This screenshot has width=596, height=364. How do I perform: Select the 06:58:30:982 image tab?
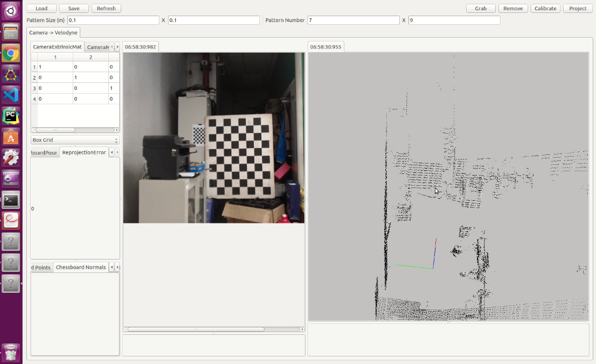(x=140, y=47)
